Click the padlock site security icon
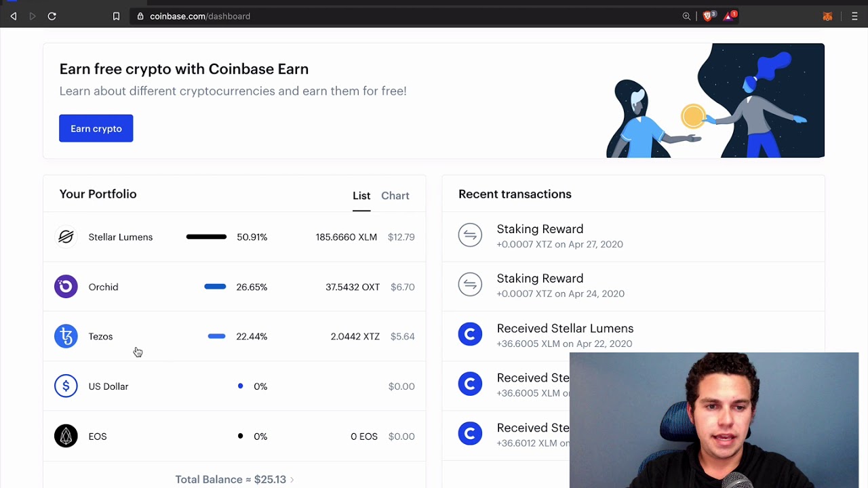The image size is (868, 488). point(140,16)
